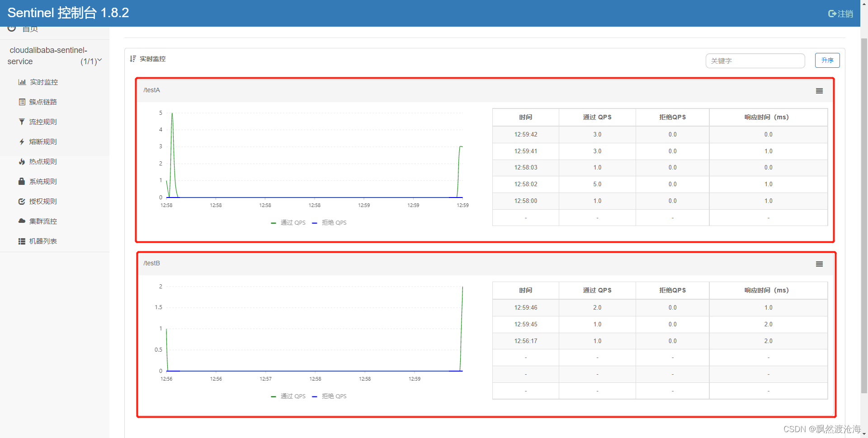The height and width of the screenshot is (438, 868).
Task: Click the cloudalibaba-sentinel-service app name
Action: pyautogui.click(x=48, y=56)
